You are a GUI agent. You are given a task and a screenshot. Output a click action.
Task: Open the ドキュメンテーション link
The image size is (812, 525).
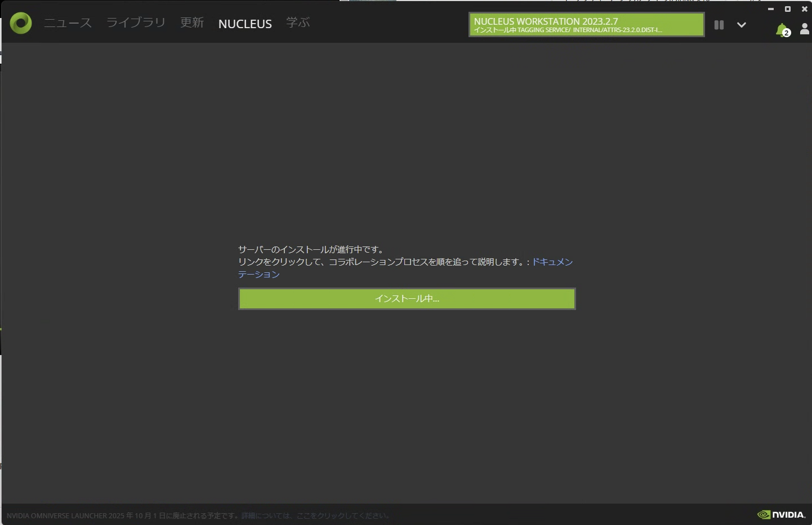552,262
